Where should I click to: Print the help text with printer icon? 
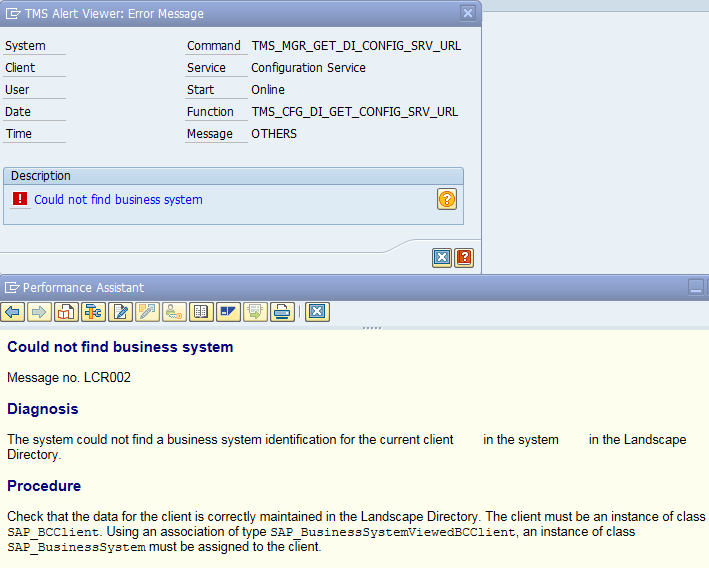pos(282,312)
